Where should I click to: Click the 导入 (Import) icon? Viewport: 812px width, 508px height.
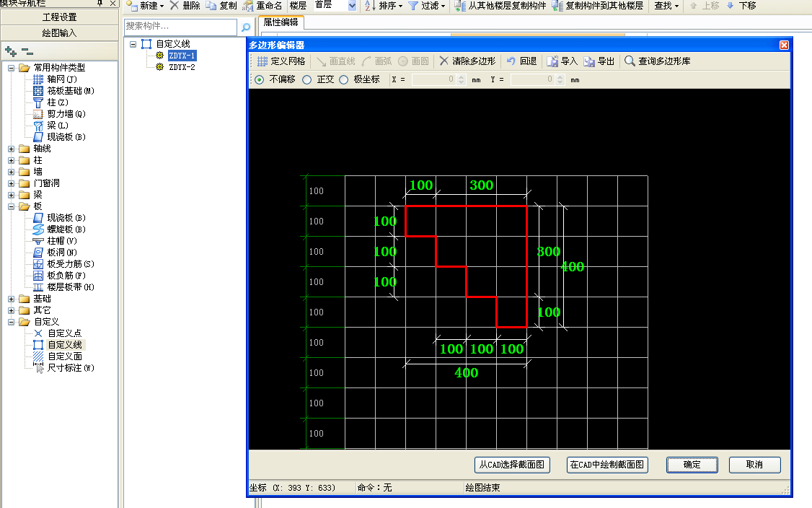coord(552,61)
